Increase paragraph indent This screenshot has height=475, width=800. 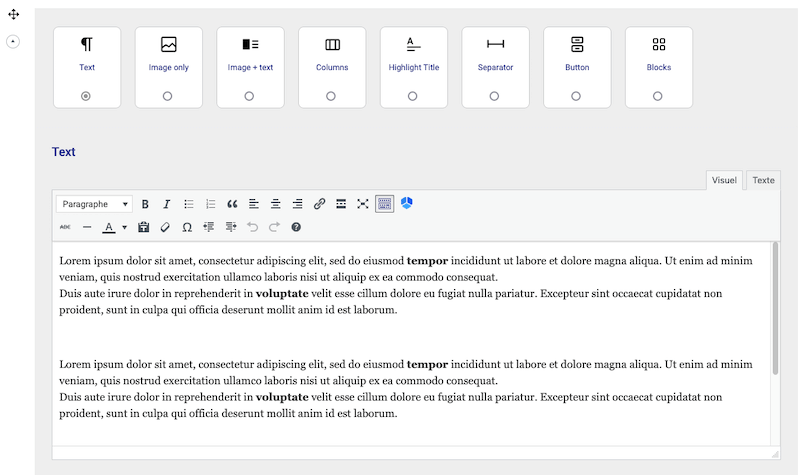coord(231,227)
